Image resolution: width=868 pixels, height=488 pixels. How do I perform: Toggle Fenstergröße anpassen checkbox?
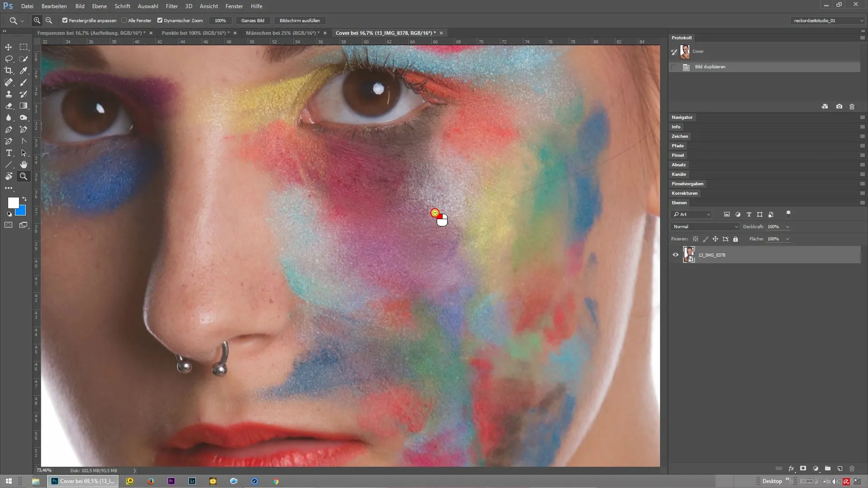65,20
